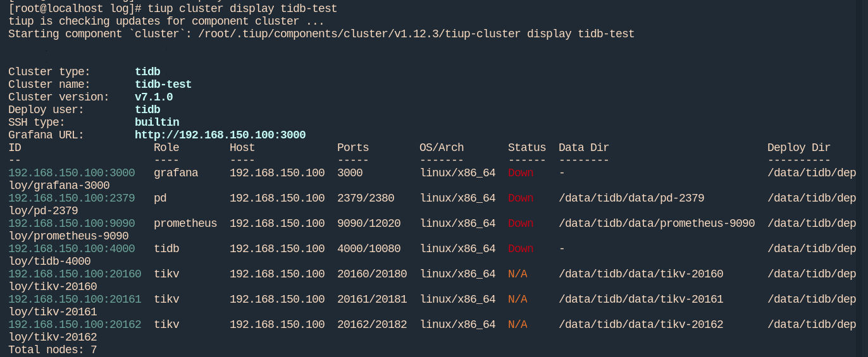Click wrapped path loy/tikv-20160
Screen dimensions: 868x357
click(x=53, y=286)
